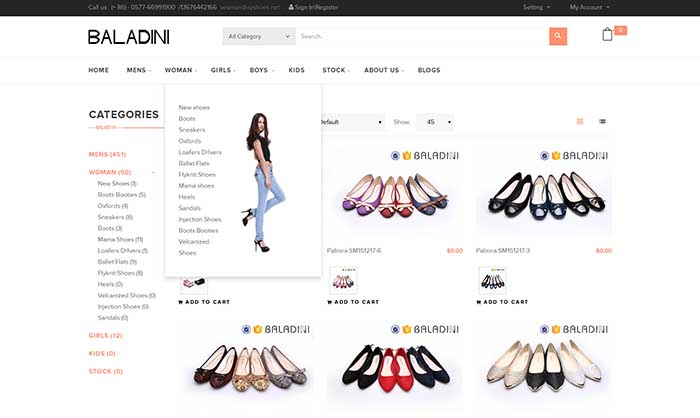The width and height of the screenshot is (700, 418).
Task: Open Velcanized Shoes (0) in sidebar
Action: (127, 295)
